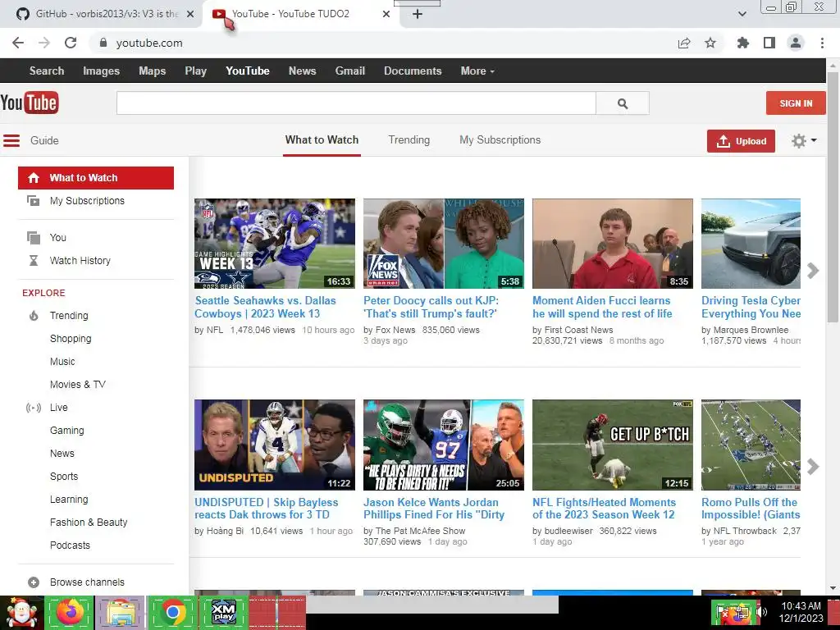Click The Pat McAfee Show channel link
Image resolution: width=840 pixels, height=630 pixels.
pyautogui.click(x=420, y=531)
